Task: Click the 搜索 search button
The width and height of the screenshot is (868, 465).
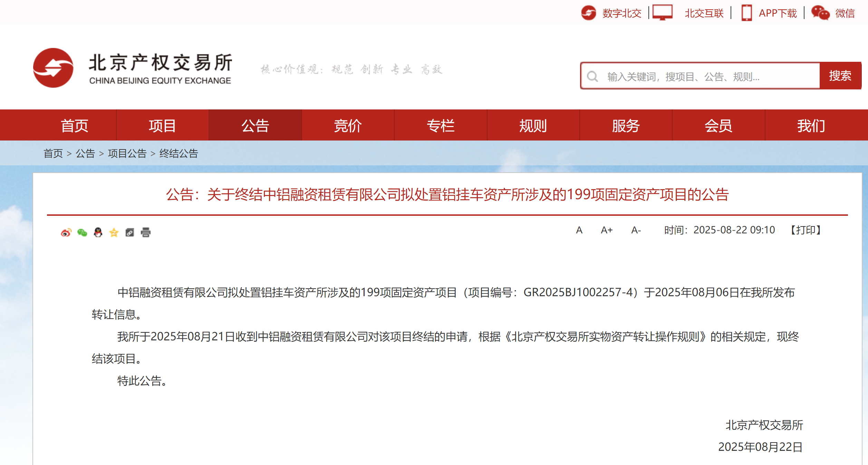Action: click(840, 76)
